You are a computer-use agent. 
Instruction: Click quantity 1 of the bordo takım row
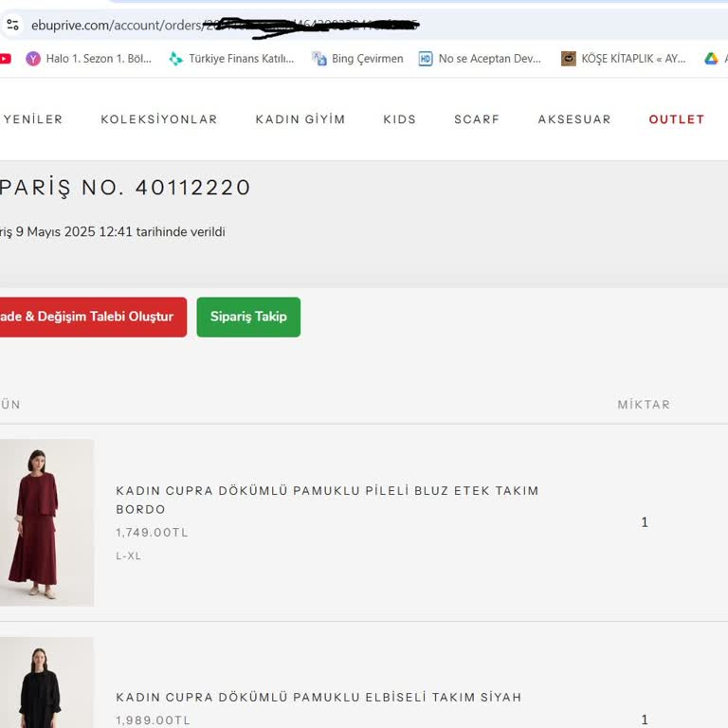(x=645, y=522)
